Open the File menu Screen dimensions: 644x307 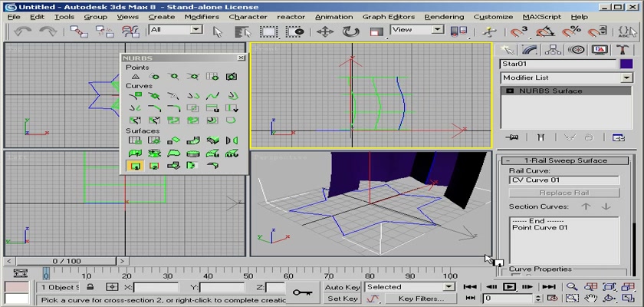pyautogui.click(x=14, y=17)
